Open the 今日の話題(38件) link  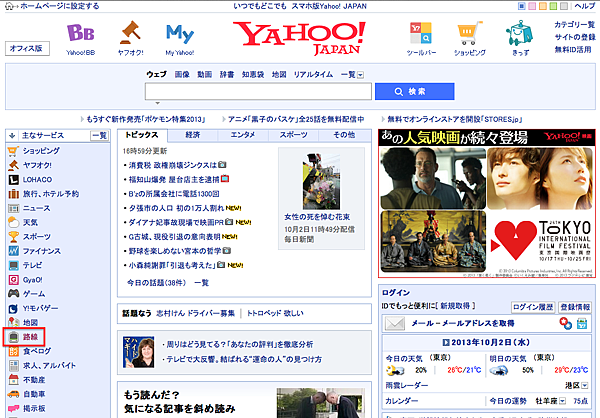click(157, 283)
